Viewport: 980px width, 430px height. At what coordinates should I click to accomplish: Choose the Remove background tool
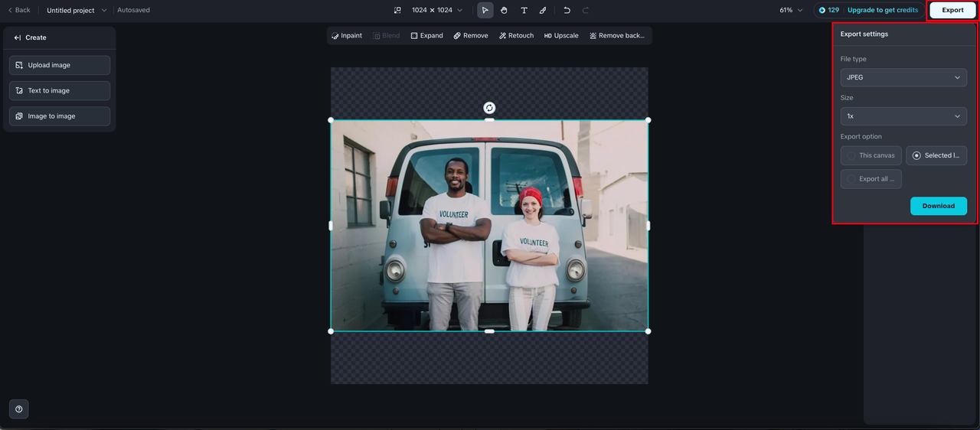[x=617, y=36]
